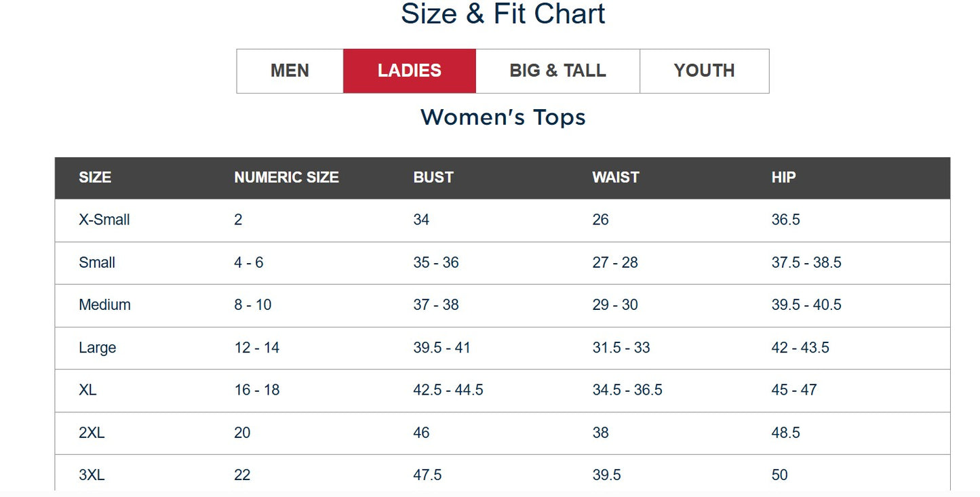Click the 2XL size row label
The image size is (980, 497).
(92, 433)
